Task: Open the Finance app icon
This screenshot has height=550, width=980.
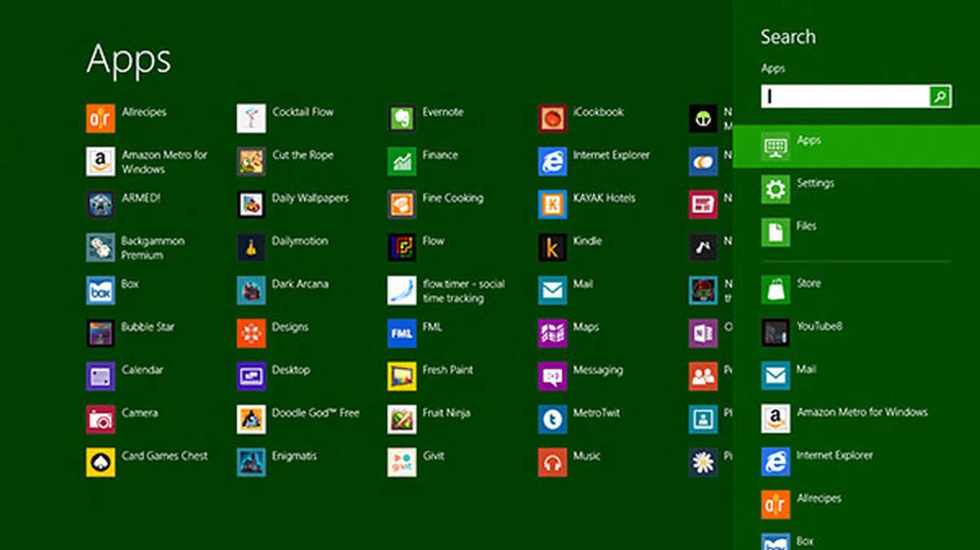Action: point(402,162)
